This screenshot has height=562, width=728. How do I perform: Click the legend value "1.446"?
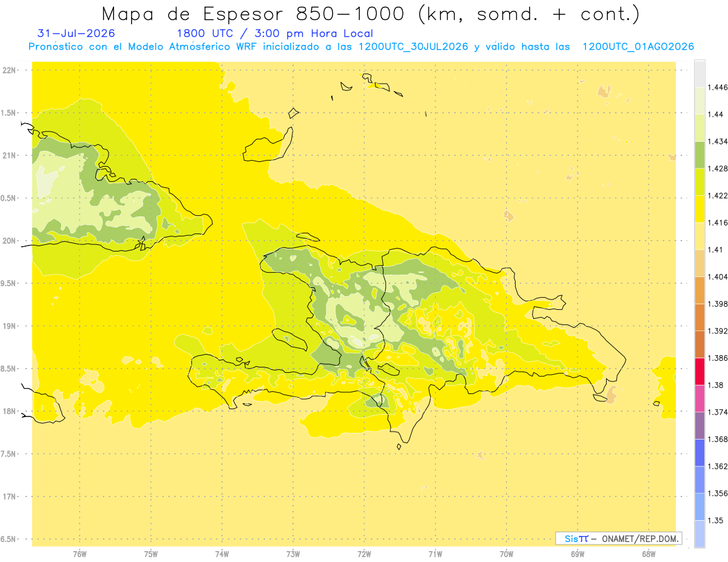[718, 88]
